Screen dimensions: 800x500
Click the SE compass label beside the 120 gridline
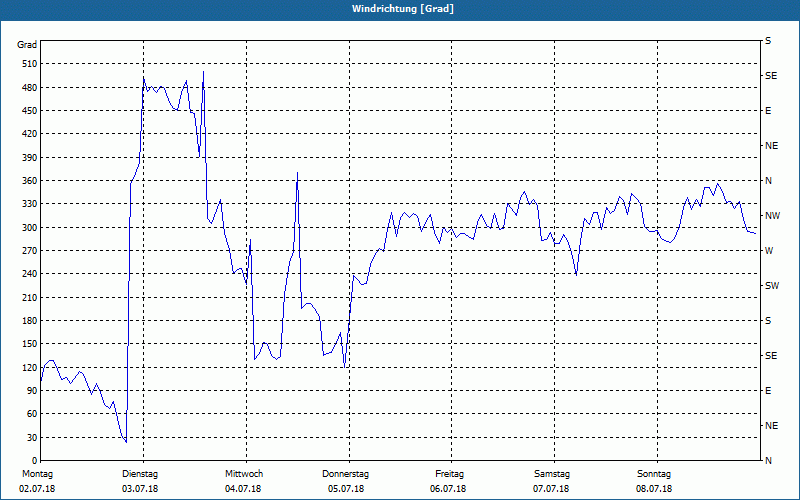tap(771, 356)
